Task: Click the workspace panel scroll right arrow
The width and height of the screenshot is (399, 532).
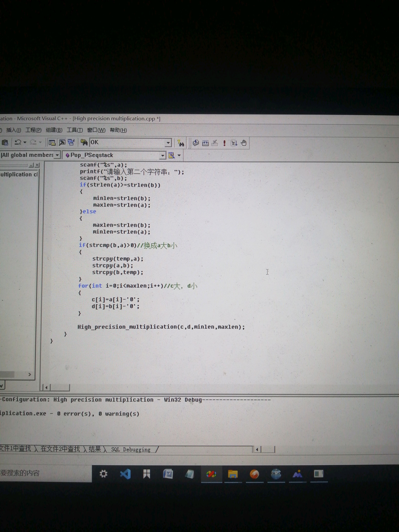Action: point(30,374)
